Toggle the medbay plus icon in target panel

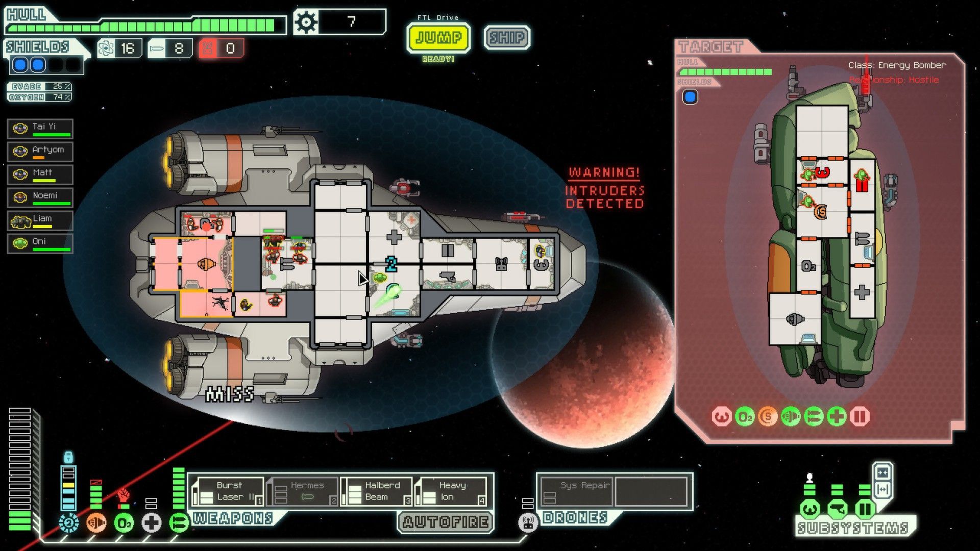click(837, 416)
